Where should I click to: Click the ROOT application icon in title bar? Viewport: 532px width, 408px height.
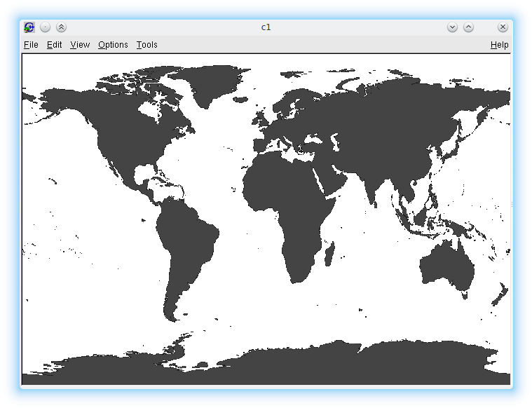click(x=29, y=27)
